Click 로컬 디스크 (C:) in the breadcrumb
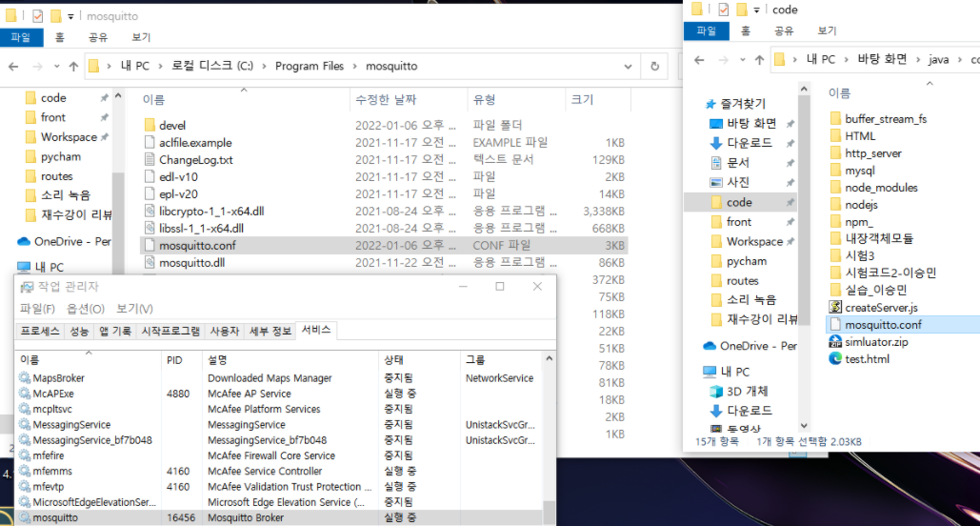This screenshot has height=526, width=980. [212, 67]
